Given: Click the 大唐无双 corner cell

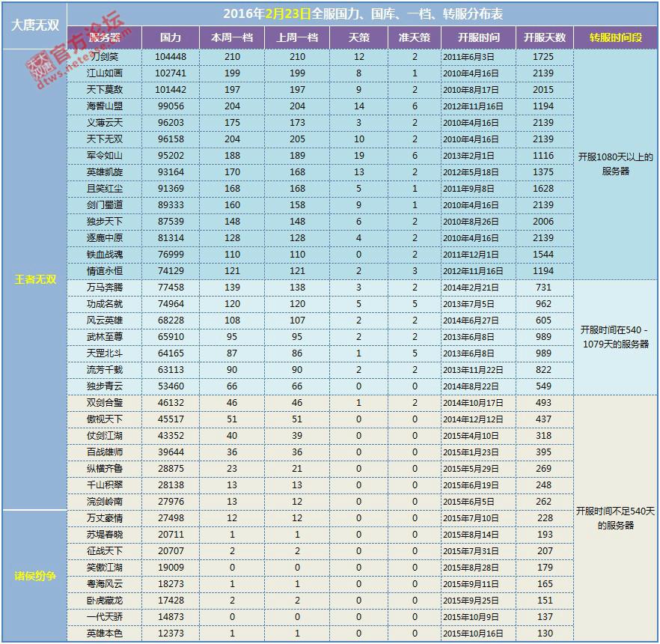Looking at the screenshot, I should click(x=34, y=24).
